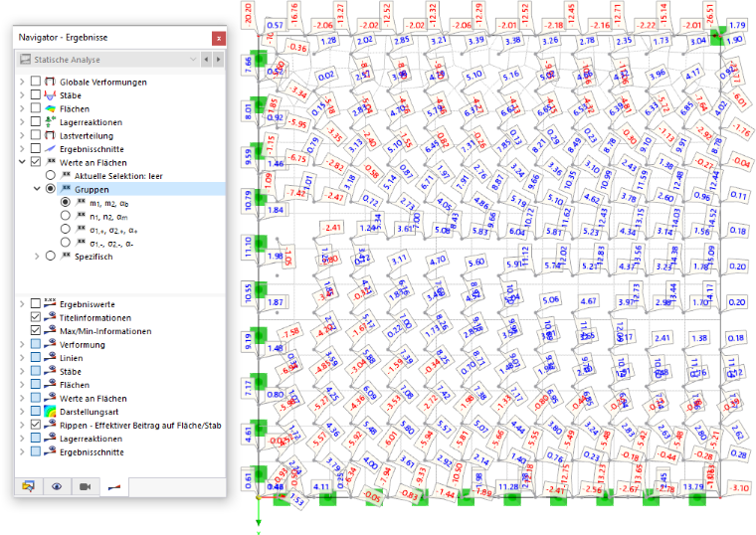This screenshot has height=535, width=756.
Task: Click the lower Linien display icon
Action: point(50,358)
